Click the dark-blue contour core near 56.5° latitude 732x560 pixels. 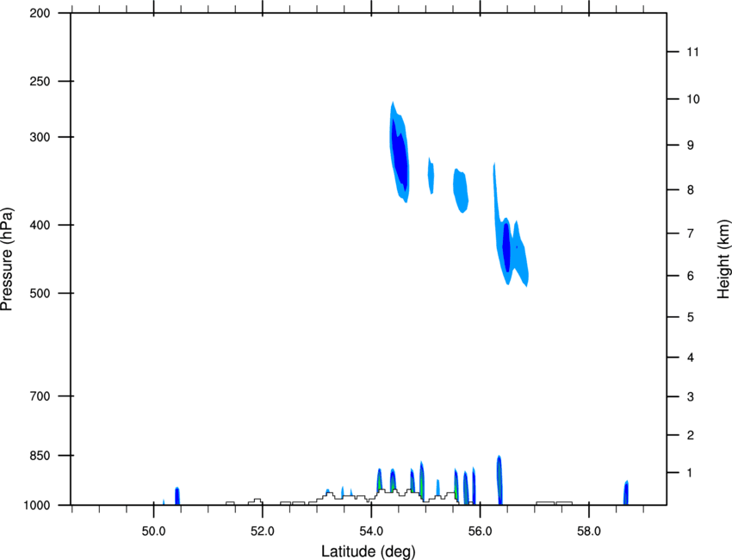coord(506,247)
